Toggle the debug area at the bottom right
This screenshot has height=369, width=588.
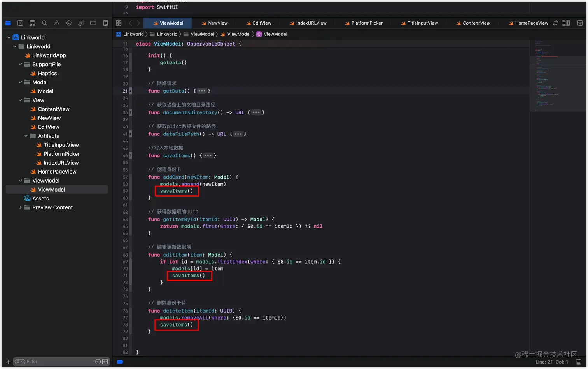click(x=579, y=362)
